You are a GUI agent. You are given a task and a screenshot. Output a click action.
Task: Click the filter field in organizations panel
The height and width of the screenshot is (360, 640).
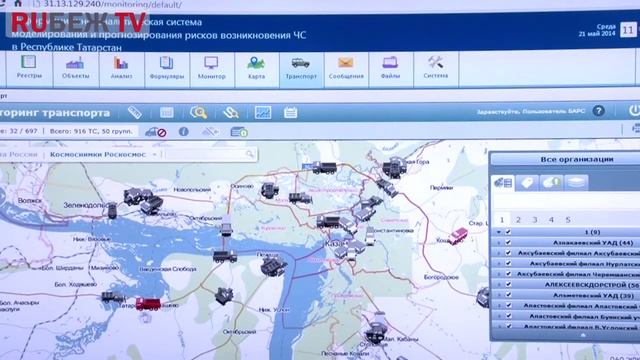click(567, 201)
